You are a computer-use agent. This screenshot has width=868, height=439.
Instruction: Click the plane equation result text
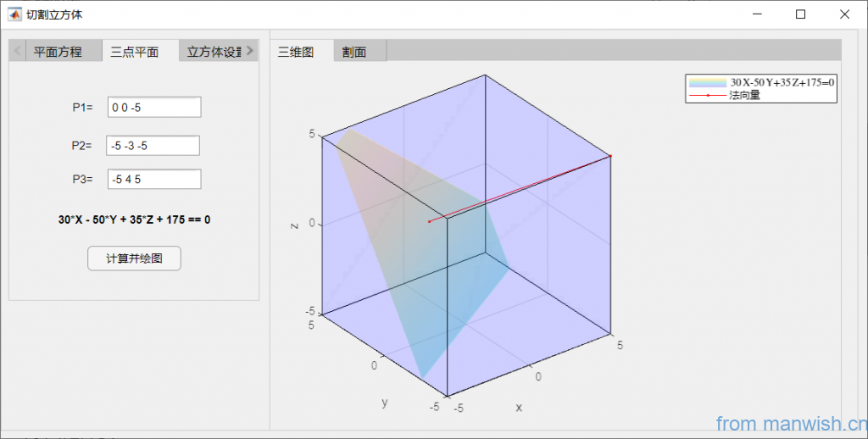pyautogui.click(x=134, y=219)
